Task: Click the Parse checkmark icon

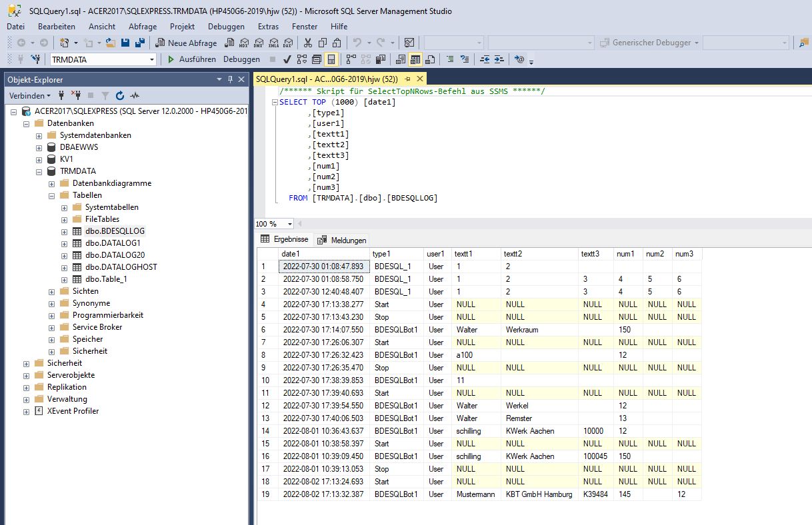Action: tap(287, 59)
